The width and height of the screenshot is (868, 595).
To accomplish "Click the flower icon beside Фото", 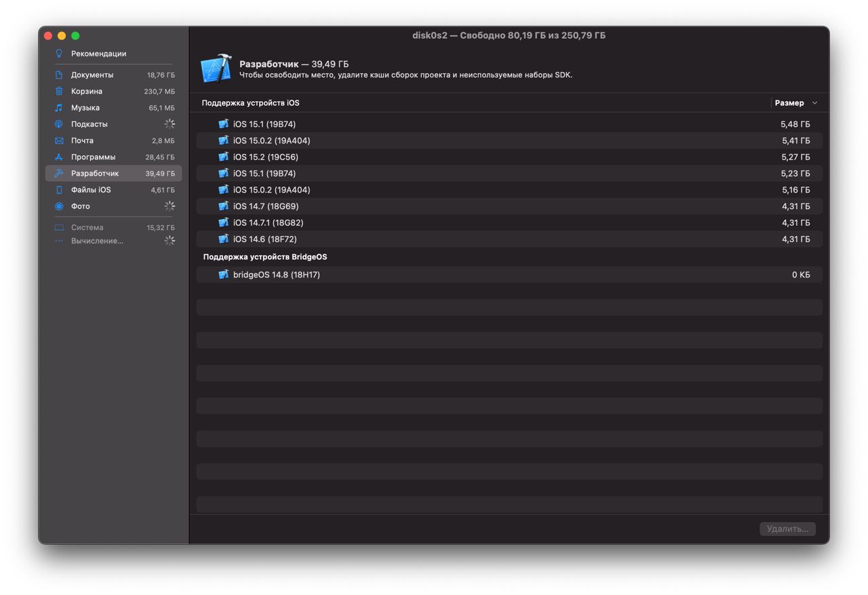I will tap(59, 206).
